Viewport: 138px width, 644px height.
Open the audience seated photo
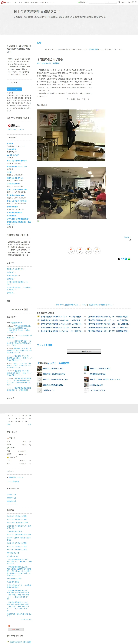click(x=71, y=193)
